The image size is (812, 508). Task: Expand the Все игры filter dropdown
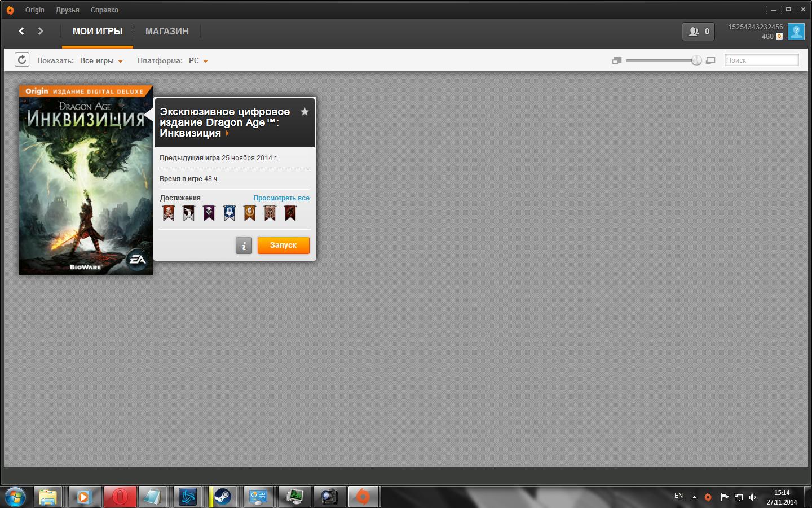tap(101, 60)
